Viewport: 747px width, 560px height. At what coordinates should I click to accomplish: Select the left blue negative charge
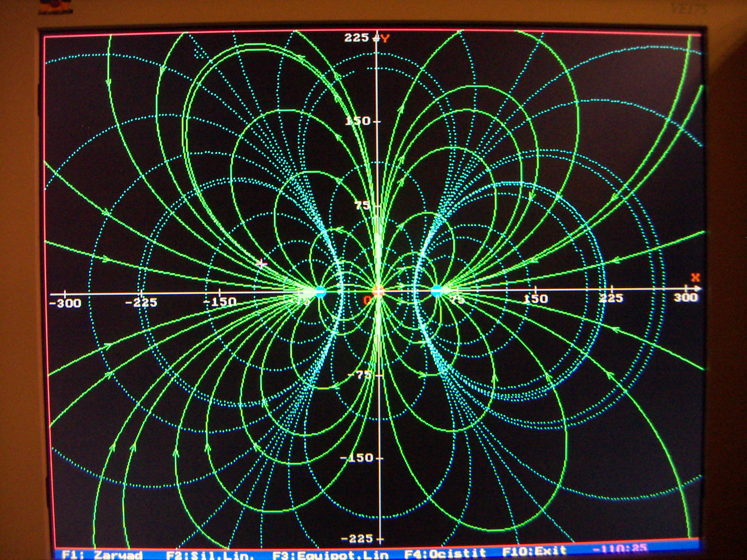pyautogui.click(x=320, y=292)
